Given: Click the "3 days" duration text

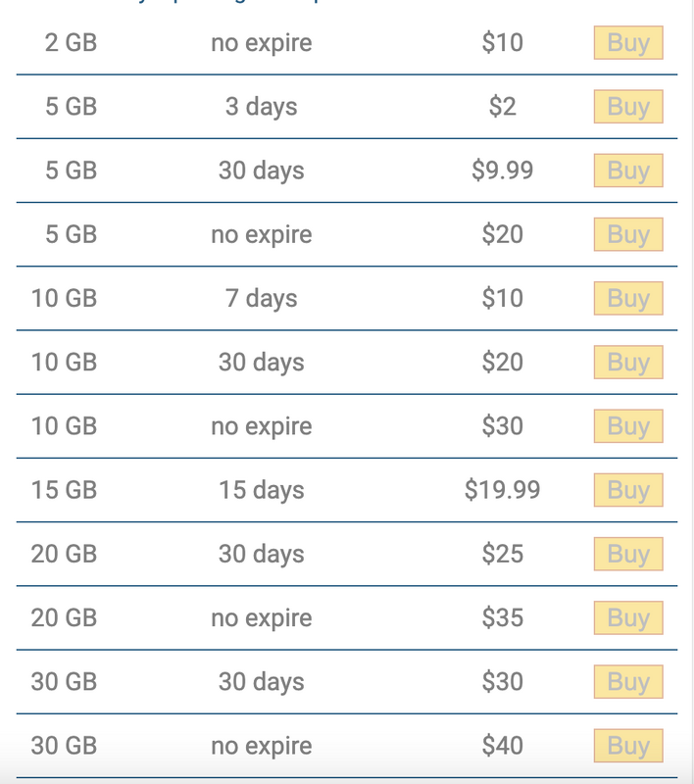Looking at the screenshot, I should point(261,107).
